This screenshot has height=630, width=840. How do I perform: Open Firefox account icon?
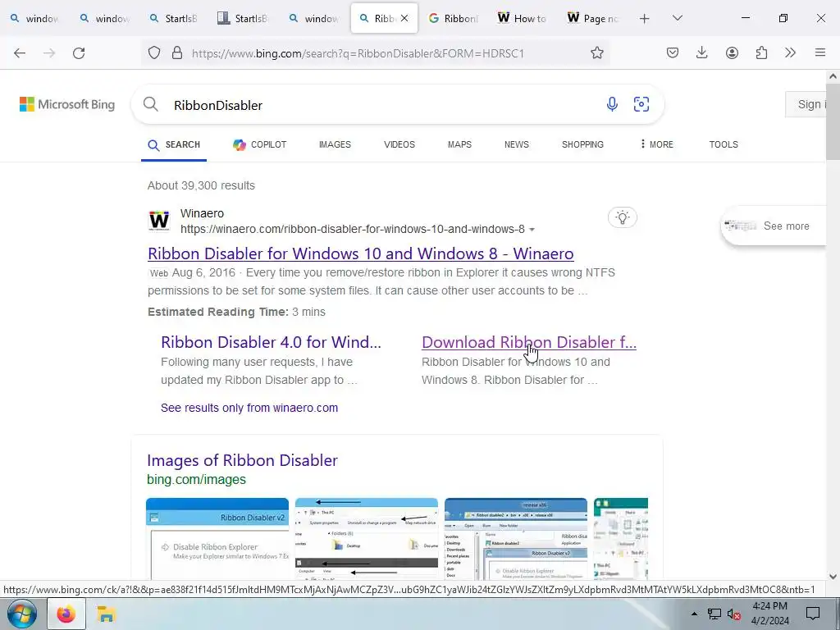click(732, 52)
